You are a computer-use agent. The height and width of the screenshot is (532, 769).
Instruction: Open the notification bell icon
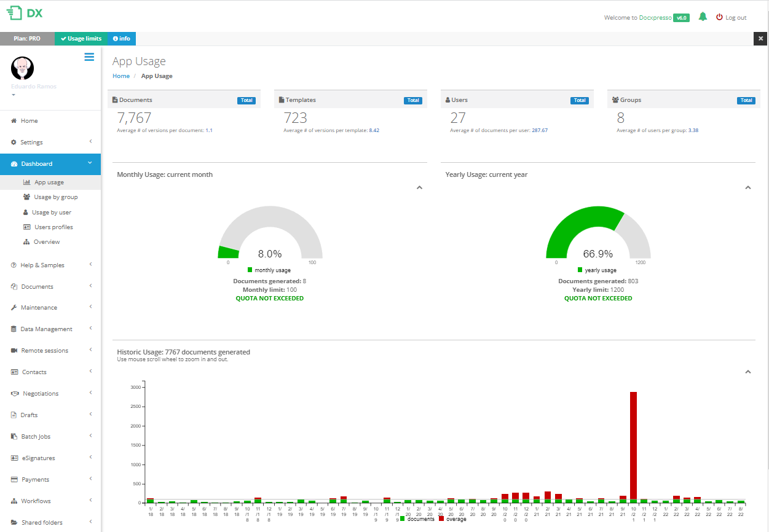(x=703, y=17)
